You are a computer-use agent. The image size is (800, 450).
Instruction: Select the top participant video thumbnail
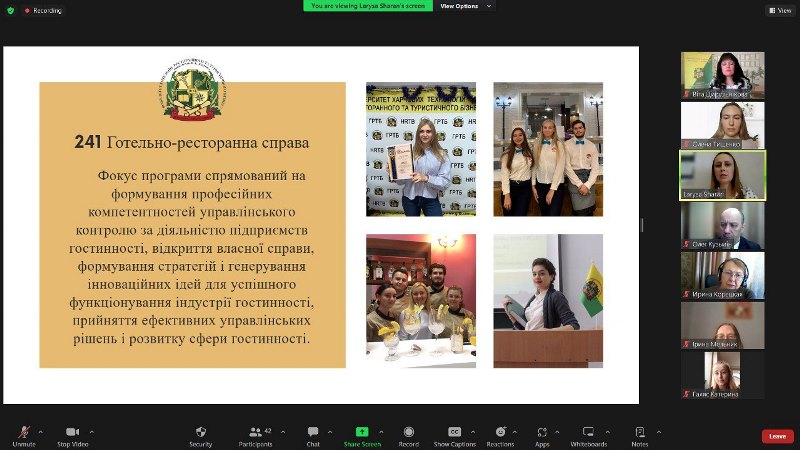pyautogui.click(x=722, y=75)
